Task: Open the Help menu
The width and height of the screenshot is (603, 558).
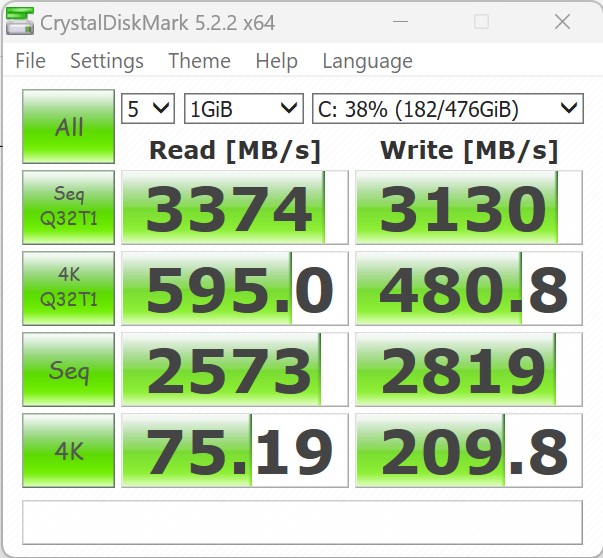Action: coord(277,61)
